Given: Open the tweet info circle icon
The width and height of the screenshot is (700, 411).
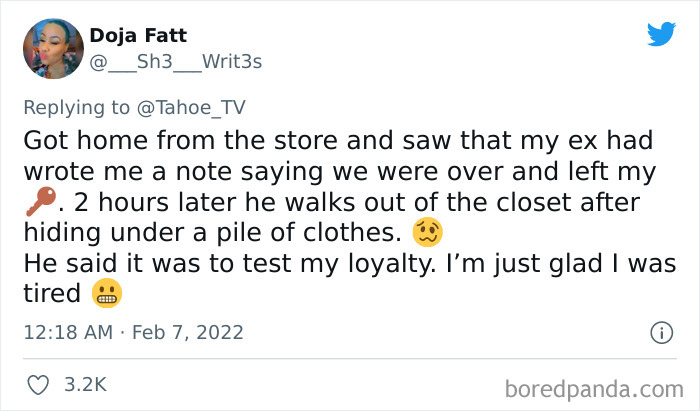Looking at the screenshot, I should 659,332.
